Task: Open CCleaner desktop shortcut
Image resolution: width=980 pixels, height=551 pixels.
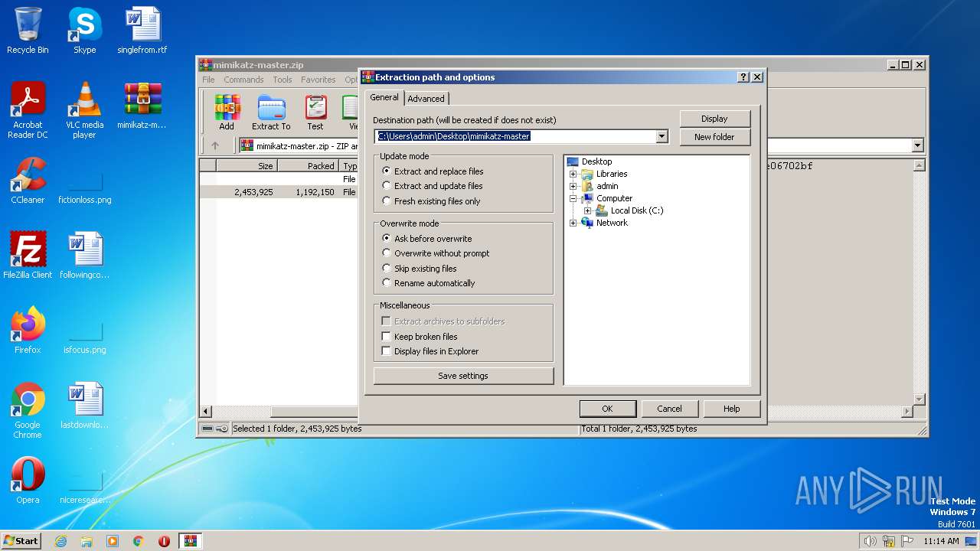Action: point(28,181)
